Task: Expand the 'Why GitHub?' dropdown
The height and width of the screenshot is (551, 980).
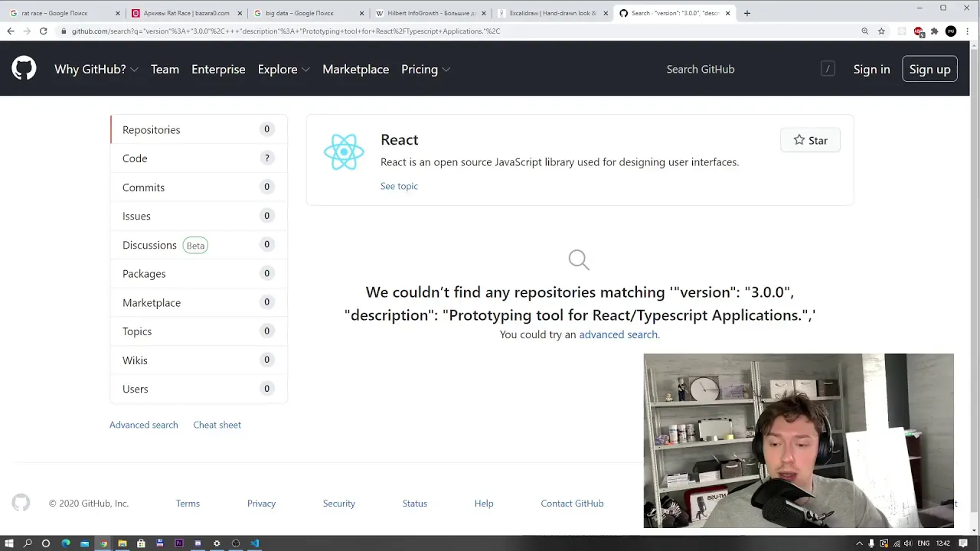Action: pos(96,69)
